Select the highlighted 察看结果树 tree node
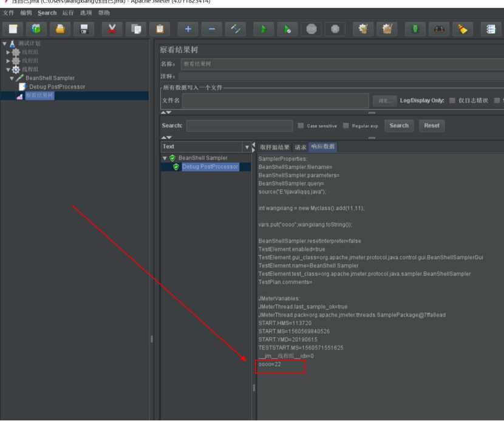504x421 pixels. [x=39, y=95]
